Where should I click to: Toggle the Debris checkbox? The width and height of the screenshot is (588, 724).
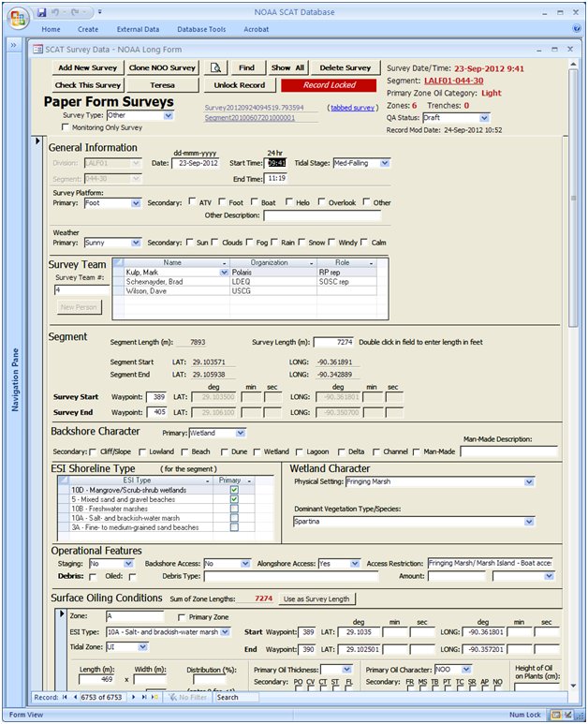point(93,576)
